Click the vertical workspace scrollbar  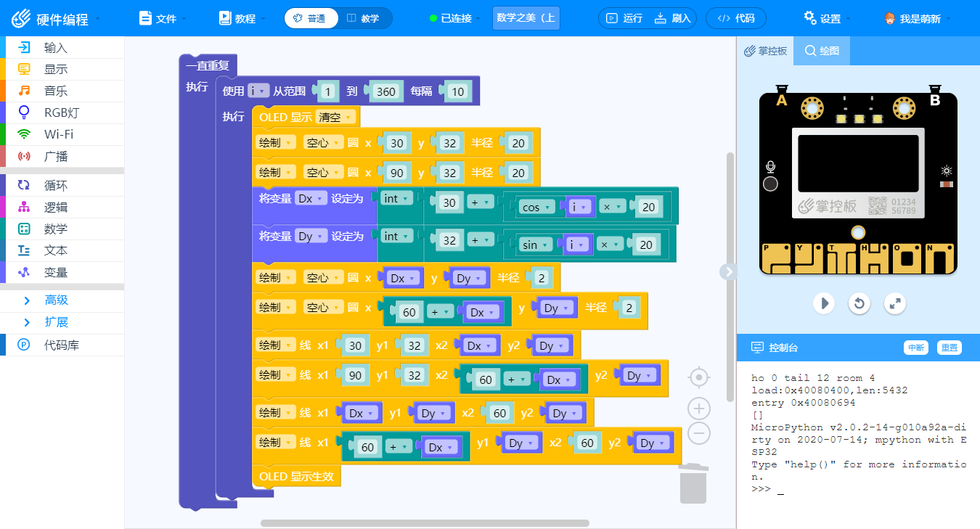tap(730, 276)
